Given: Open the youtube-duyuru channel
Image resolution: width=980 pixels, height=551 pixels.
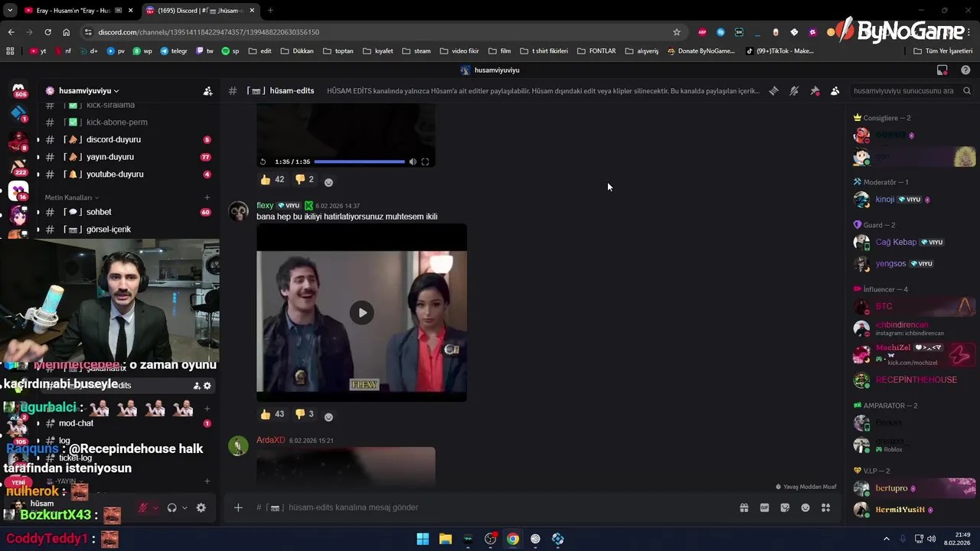Looking at the screenshot, I should [127, 174].
